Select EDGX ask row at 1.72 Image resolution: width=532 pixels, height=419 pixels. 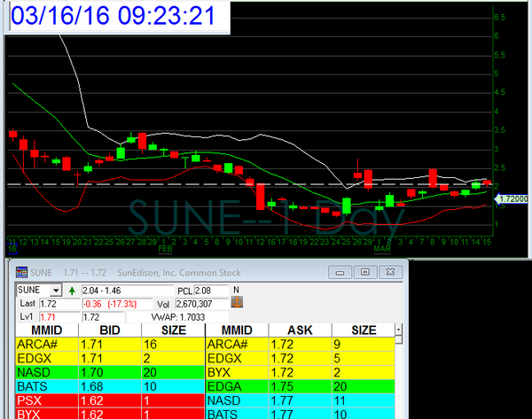coord(301,358)
